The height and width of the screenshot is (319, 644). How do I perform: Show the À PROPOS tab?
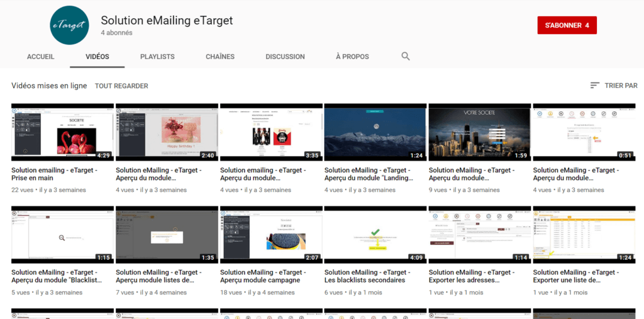tap(352, 57)
